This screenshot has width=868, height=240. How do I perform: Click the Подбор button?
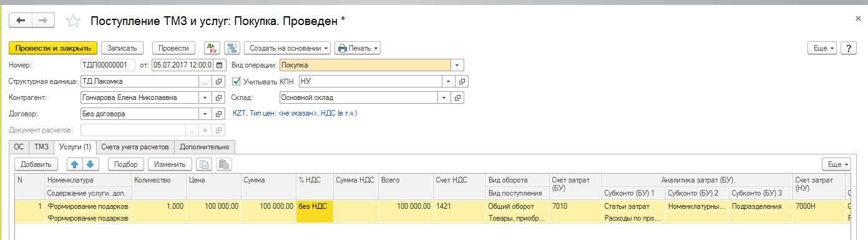[126, 164]
